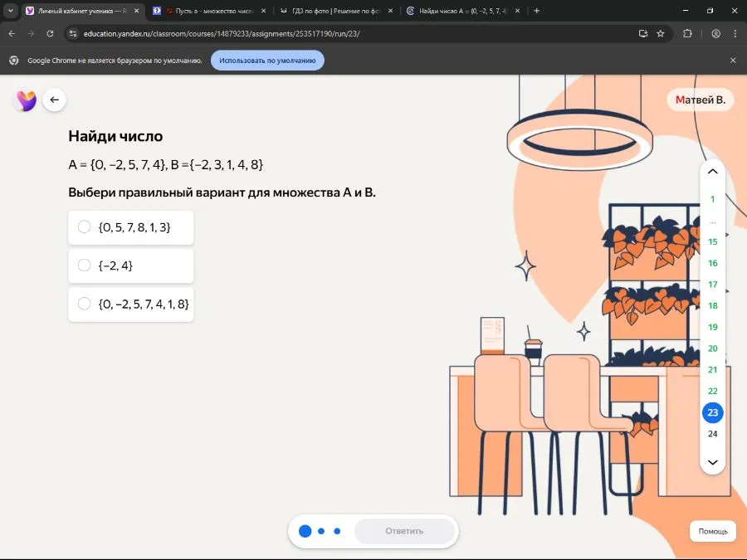747x560 pixels.
Task: Click the Yandex Uchebnik logo icon
Action: (26, 100)
